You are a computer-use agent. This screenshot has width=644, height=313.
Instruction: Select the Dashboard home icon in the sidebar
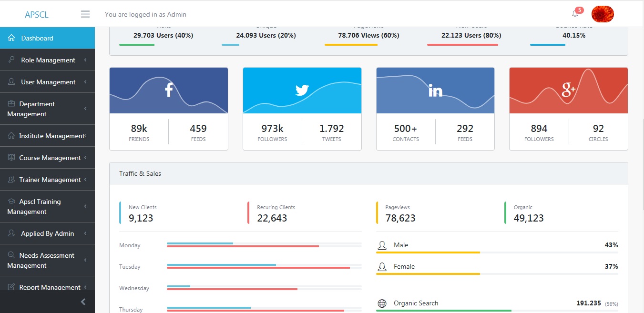10,37
